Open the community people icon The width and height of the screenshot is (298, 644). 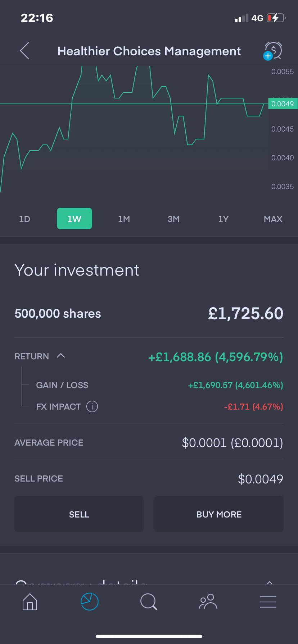point(208,601)
